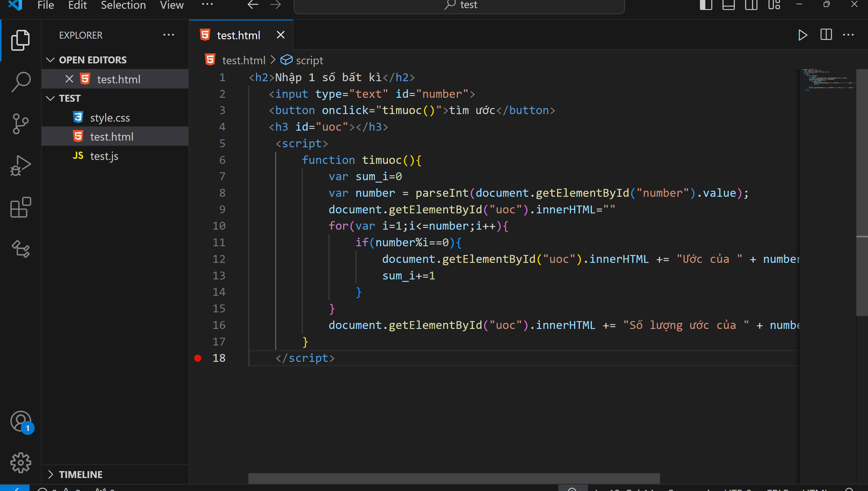Open test.js in the file tree

click(x=115, y=156)
